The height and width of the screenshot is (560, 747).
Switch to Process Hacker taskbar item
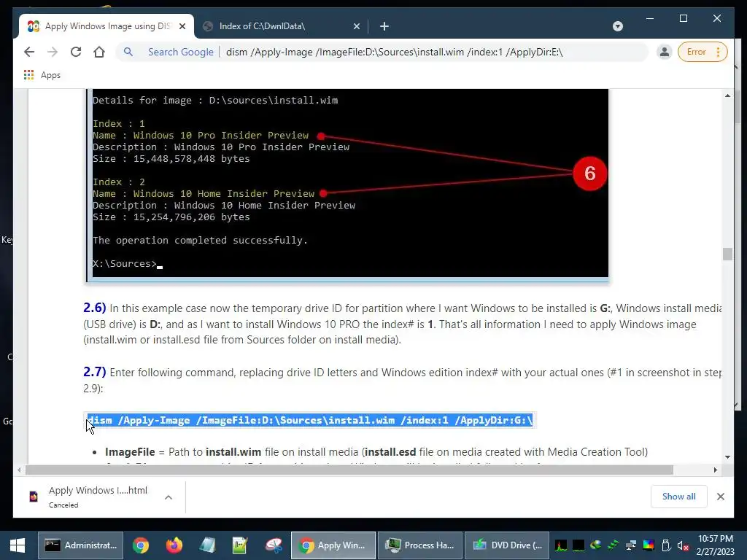(420, 545)
